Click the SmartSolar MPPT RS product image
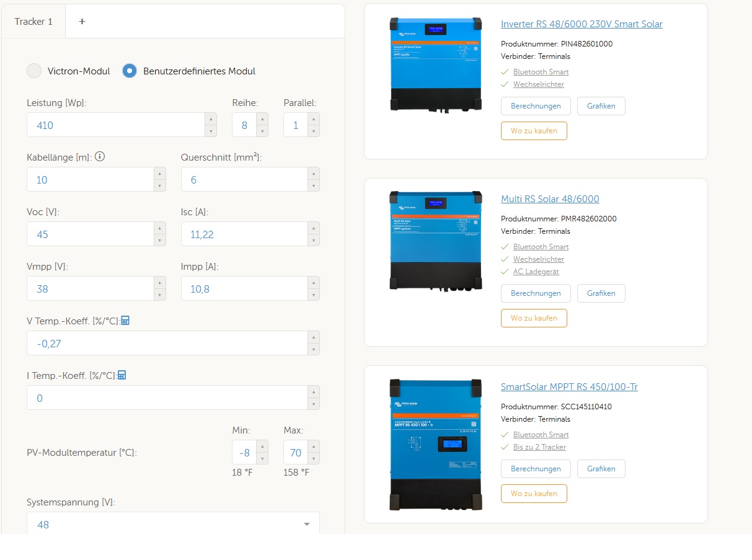 tap(436, 445)
